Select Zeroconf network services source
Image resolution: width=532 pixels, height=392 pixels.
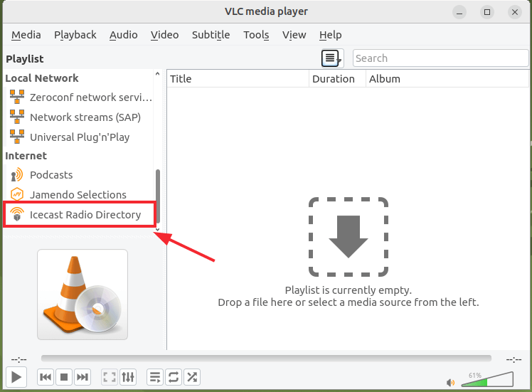click(80, 97)
